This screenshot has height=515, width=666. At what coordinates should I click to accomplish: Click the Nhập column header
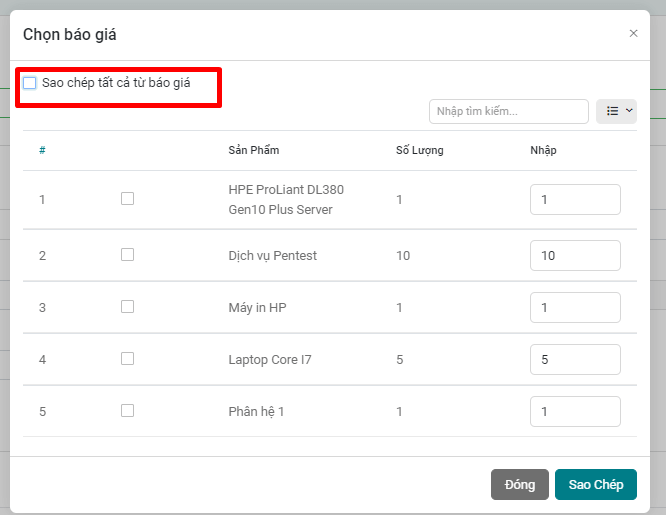[543, 150]
